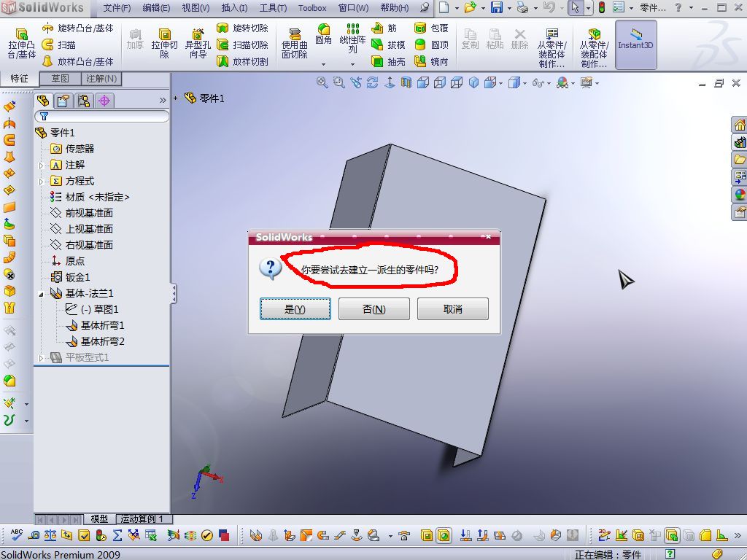Click the New document icon

(x=444, y=7)
